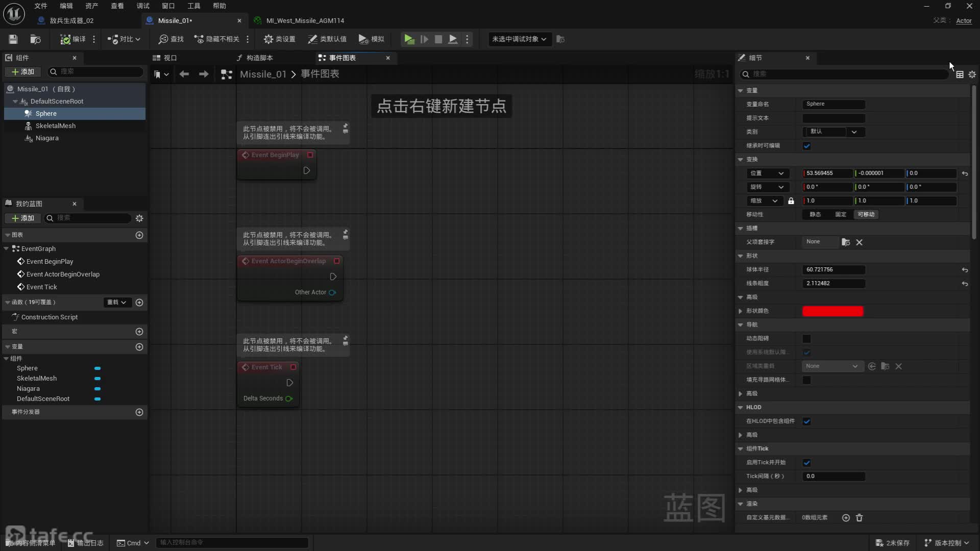Click the red 形状颜色 swatch
Image resolution: width=980 pixels, height=551 pixels.
coord(832,311)
